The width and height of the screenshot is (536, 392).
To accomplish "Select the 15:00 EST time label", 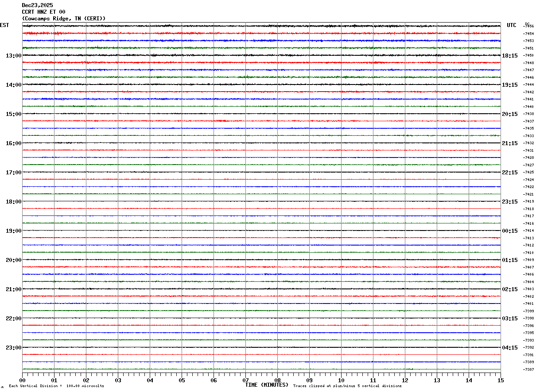I will point(13,114).
